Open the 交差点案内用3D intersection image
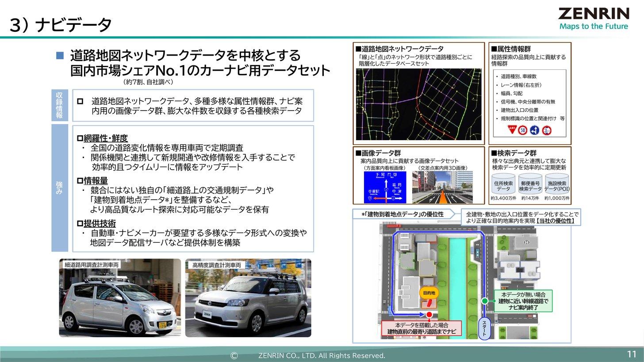The width and height of the screenshot is (644, 362). [442, 187]
